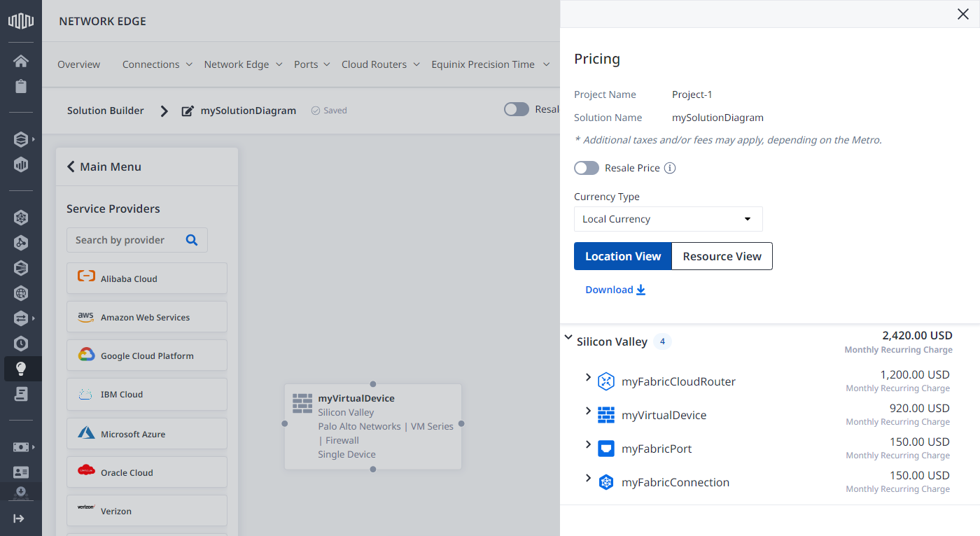The image size is (980, 536).
Task: Go to Home via sidebar house icon
Action: [21, 61]
